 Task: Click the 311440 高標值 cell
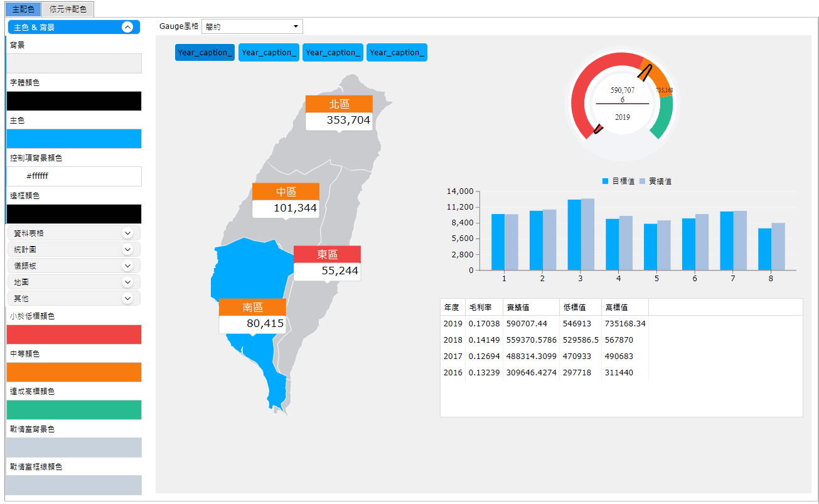point(625,373)
